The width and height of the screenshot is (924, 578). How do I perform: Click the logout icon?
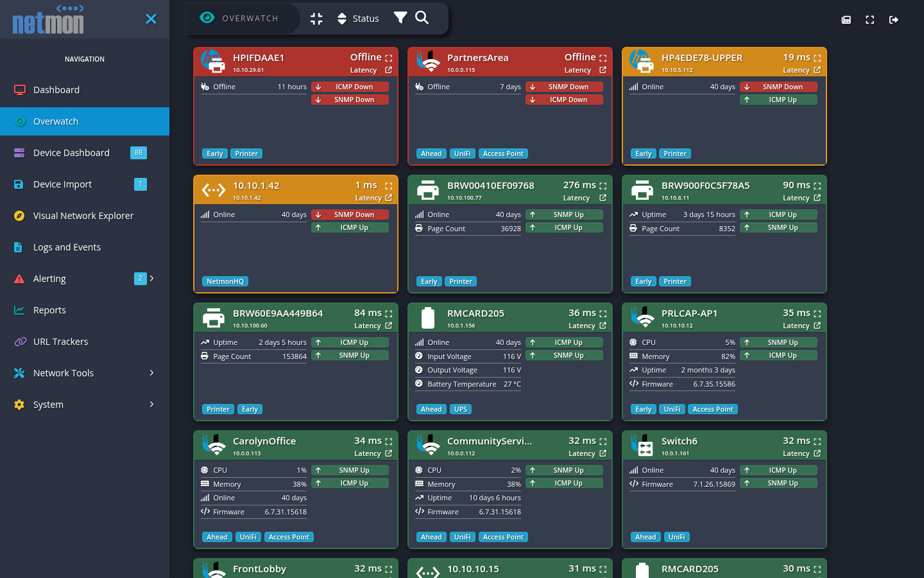point(894,20)
